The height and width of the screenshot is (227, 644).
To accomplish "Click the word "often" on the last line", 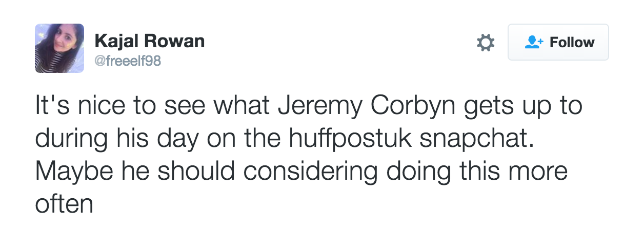I will (x=64, y=204).
